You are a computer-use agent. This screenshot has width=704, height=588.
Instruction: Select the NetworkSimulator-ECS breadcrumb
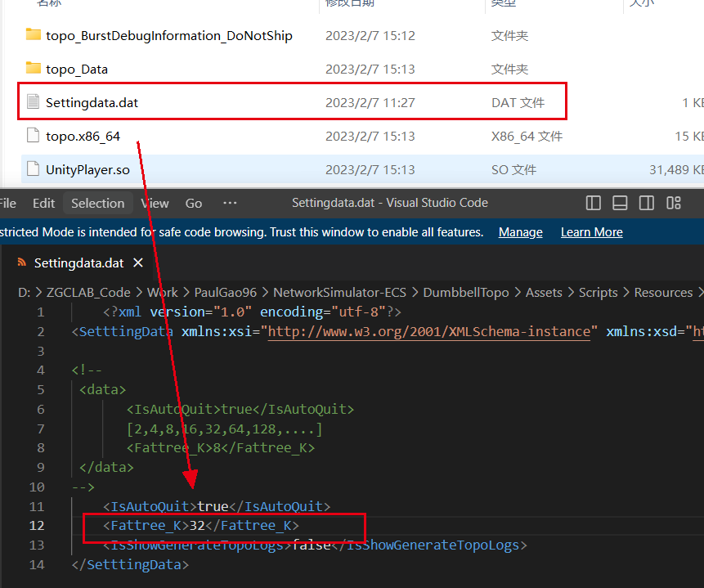[x=339, y=293]
